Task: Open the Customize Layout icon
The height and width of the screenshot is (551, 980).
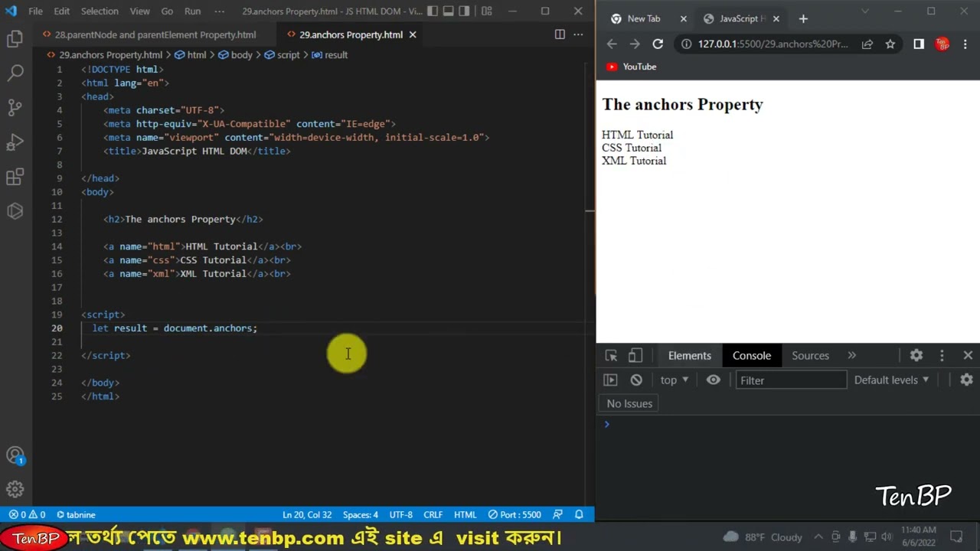Action: coord(486,11)
